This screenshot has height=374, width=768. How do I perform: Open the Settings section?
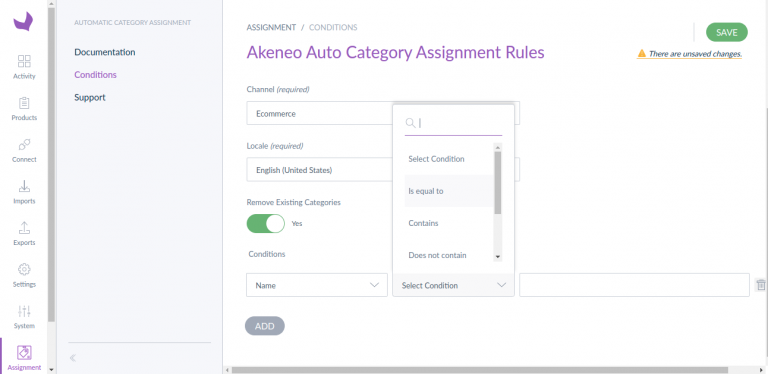pyautogui.click(x=24, y=275)
